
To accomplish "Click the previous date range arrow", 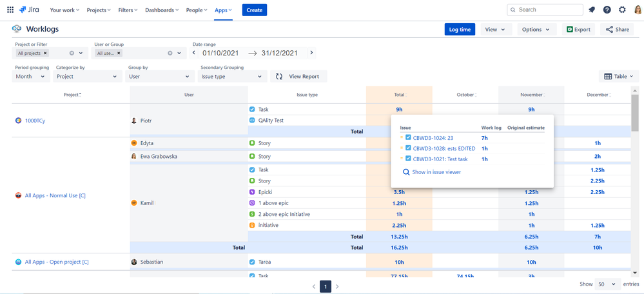I will (194, 53).
